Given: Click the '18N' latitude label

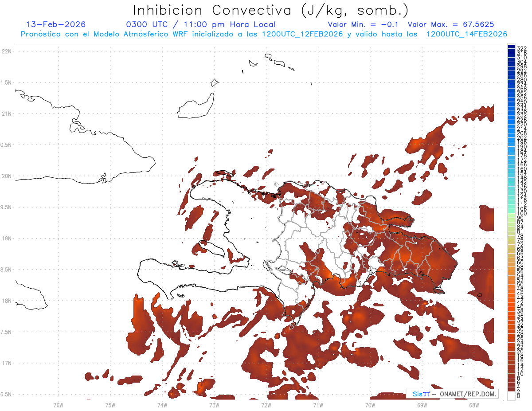Looking at the screenshot, I should (7, 301).
